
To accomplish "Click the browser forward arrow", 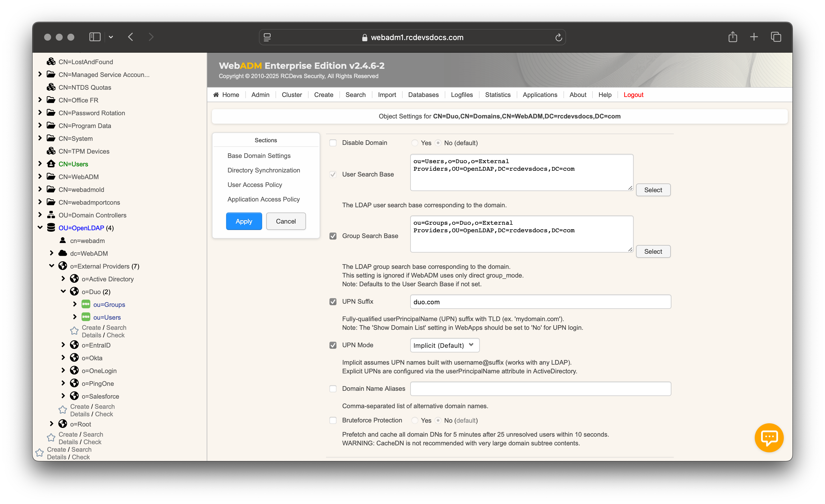I will tap(151, 37).
